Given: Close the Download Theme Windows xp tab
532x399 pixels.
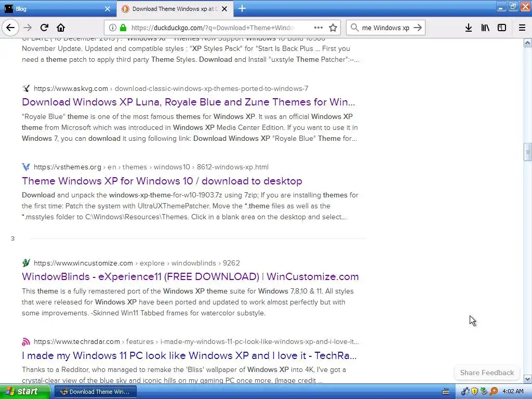Looking at the screenshot, I should (x=224, y=9).
